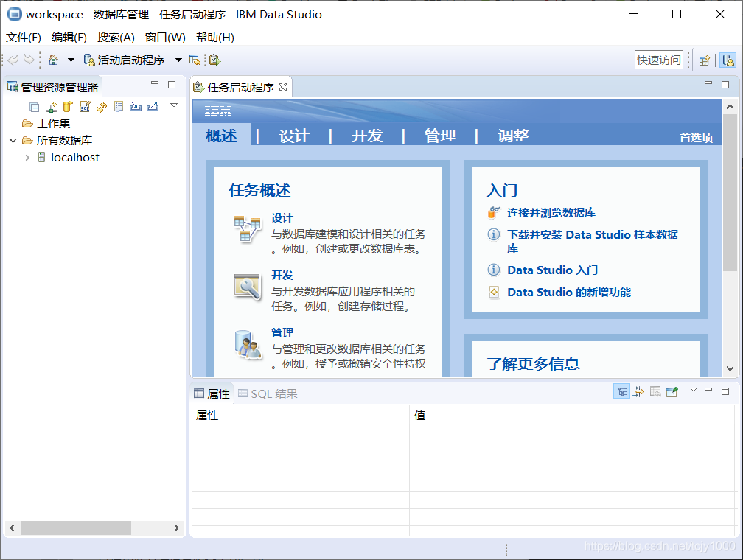Click the 开发 task heading link

282,276
